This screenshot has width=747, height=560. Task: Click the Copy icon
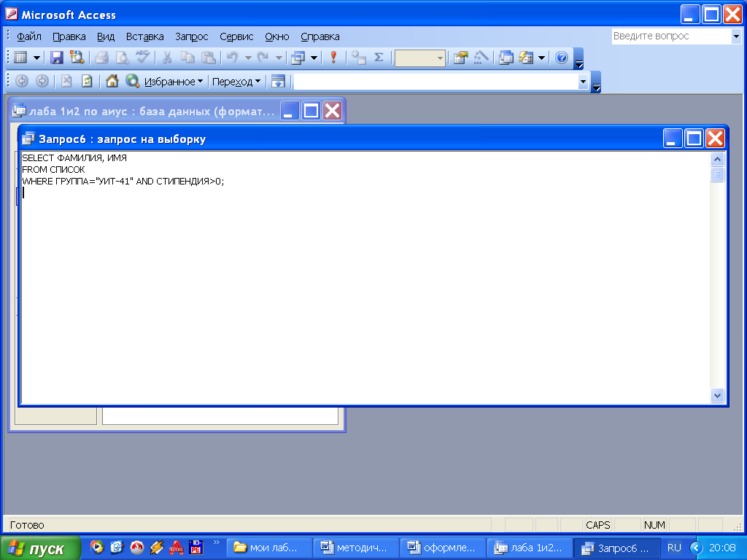pyautogui.click(x=187, y=58)
